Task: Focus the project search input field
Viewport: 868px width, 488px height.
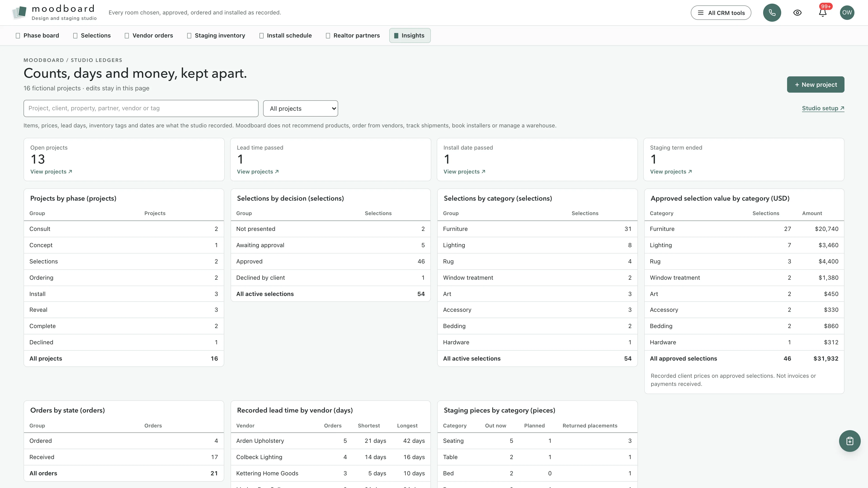Action: click(141, 108)
